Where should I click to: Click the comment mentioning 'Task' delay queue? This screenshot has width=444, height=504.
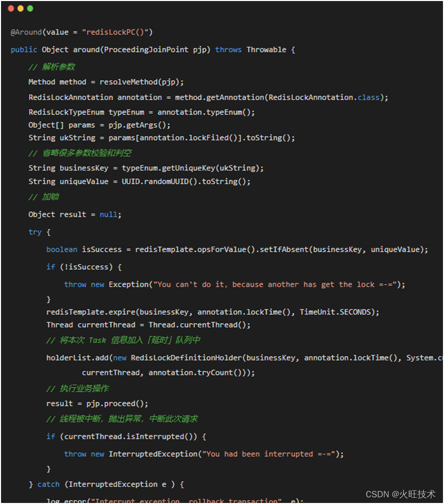tap(123, 340)
